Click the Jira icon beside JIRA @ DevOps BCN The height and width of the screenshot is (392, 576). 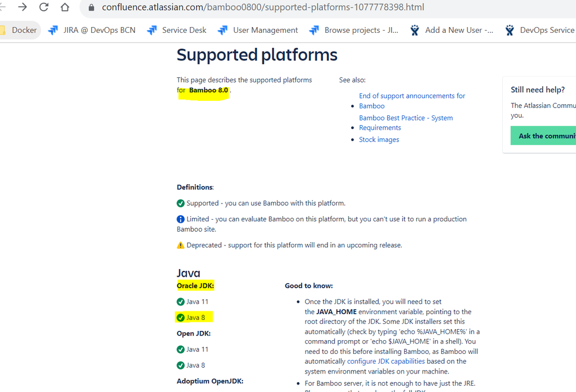(53, 30)
